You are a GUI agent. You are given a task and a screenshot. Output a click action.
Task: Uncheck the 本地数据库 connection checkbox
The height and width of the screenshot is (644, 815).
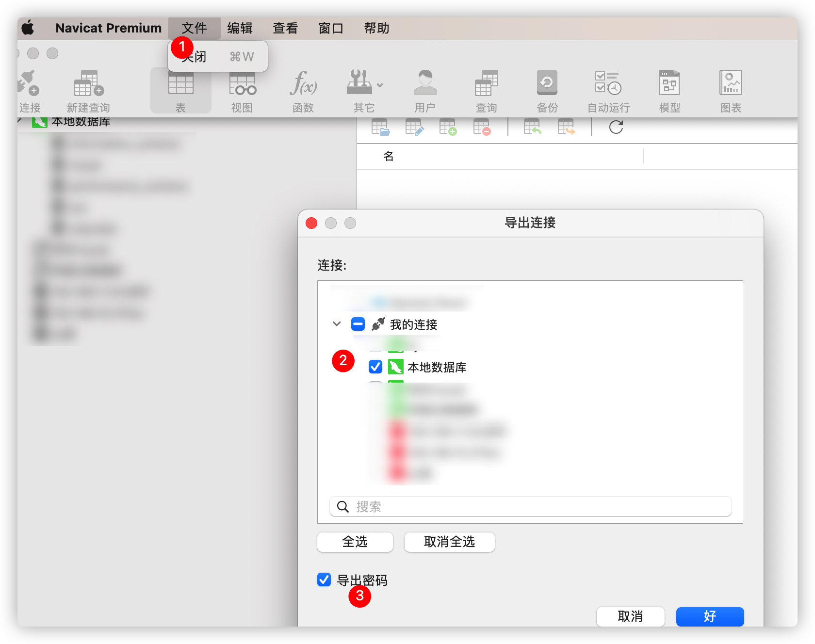pyautogui.click(x=375, y=367)
